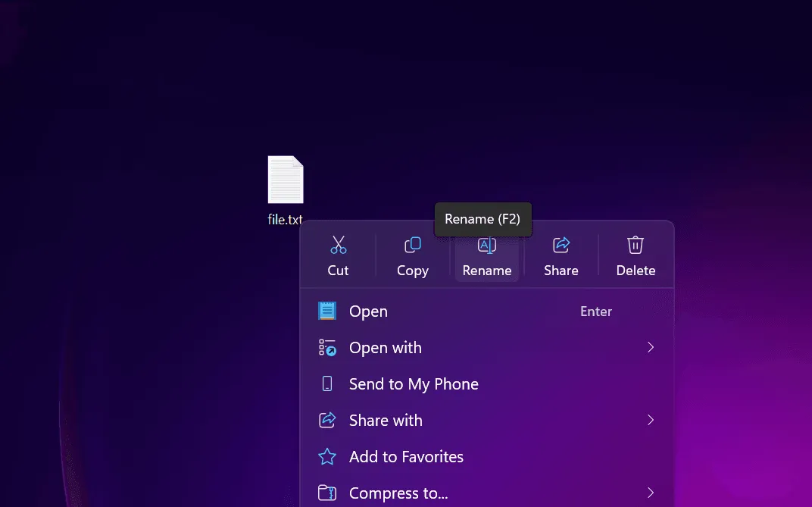The image size is (812, 507).
Task: Click the Notepad icon beside Open
Action: (327, 311)
